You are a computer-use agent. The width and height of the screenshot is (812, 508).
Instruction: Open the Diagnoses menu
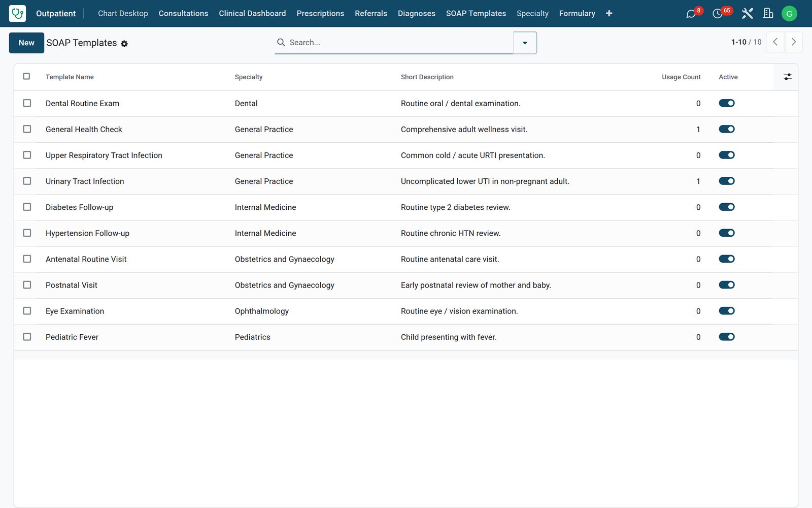(416, 14)
